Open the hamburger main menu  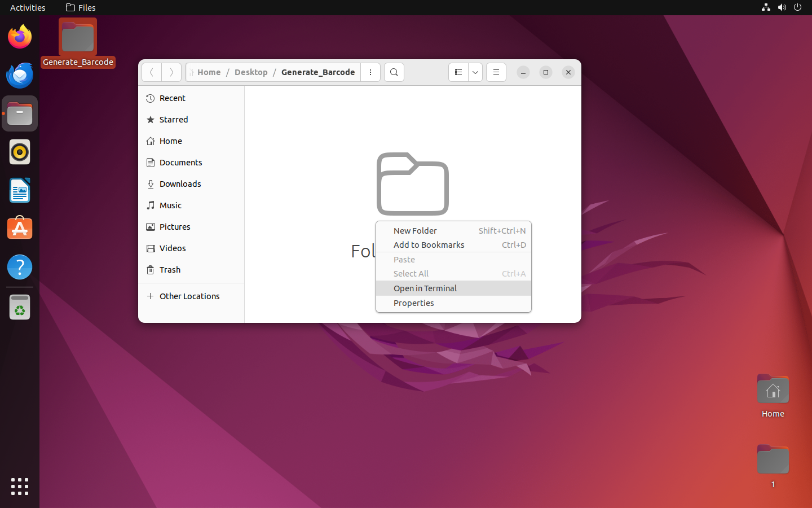tap(496, 72)
